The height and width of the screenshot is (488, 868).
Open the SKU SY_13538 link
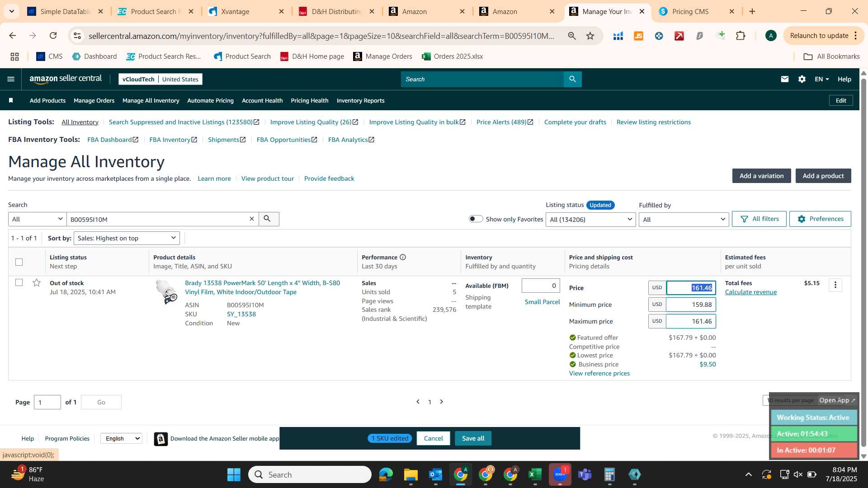coord(241,314)
